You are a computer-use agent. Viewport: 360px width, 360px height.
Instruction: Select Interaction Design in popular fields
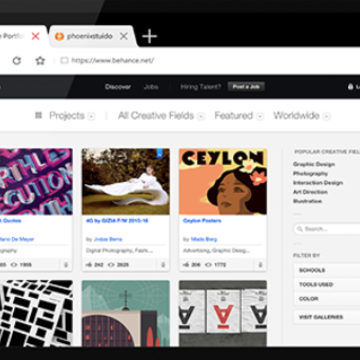318,183
